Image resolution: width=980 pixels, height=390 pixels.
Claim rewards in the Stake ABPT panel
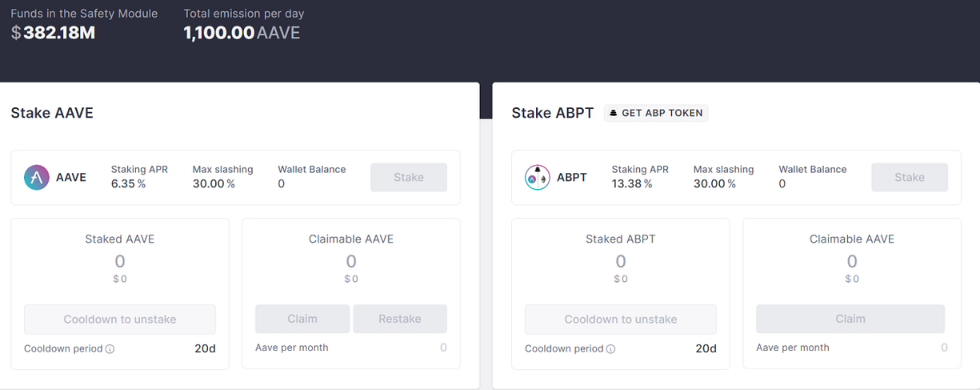pos(850,319)
